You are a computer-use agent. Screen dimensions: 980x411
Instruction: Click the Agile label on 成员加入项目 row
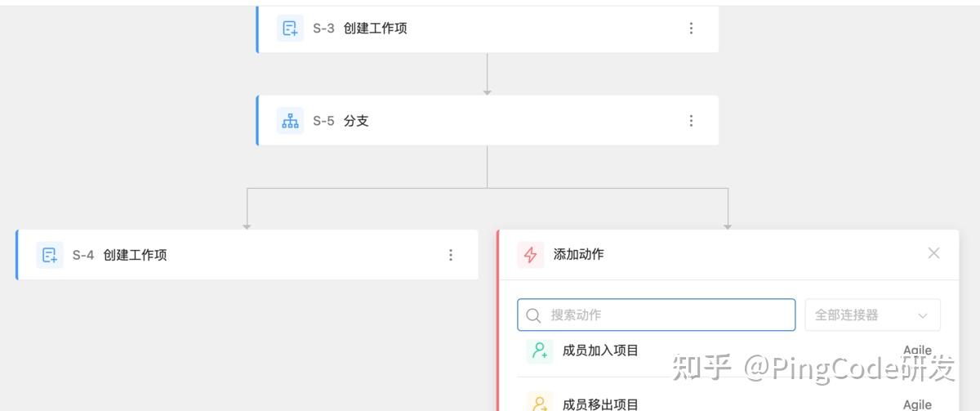[x=917, y=351]
